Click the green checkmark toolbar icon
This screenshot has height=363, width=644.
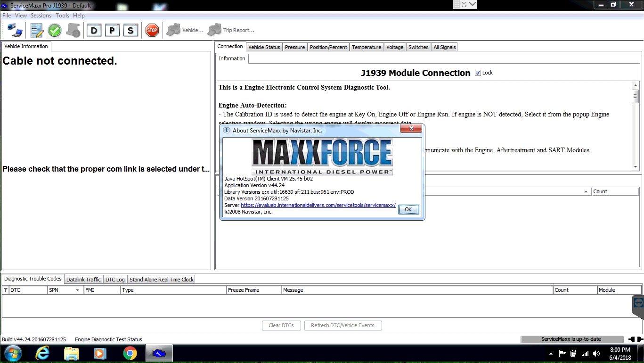click(55, 31)
